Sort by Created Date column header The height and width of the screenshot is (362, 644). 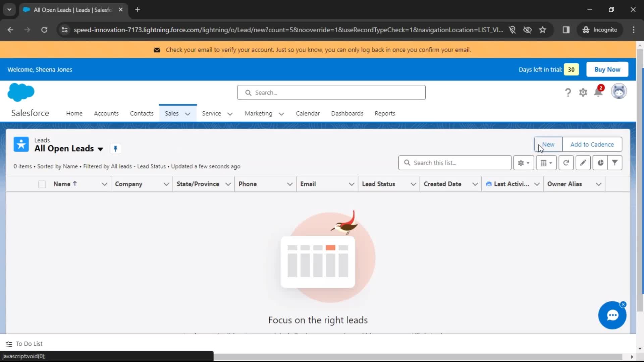point(442,184)
